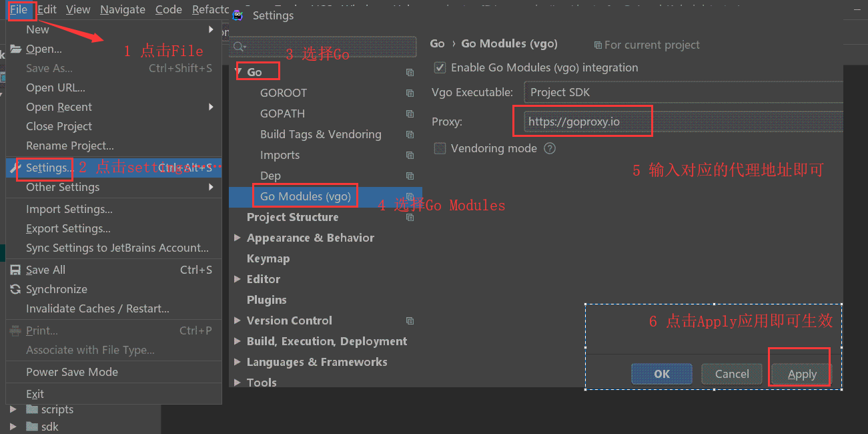868x434 pixels.
Task: Open the Other Settings submenu
Action: coord(113,187)
